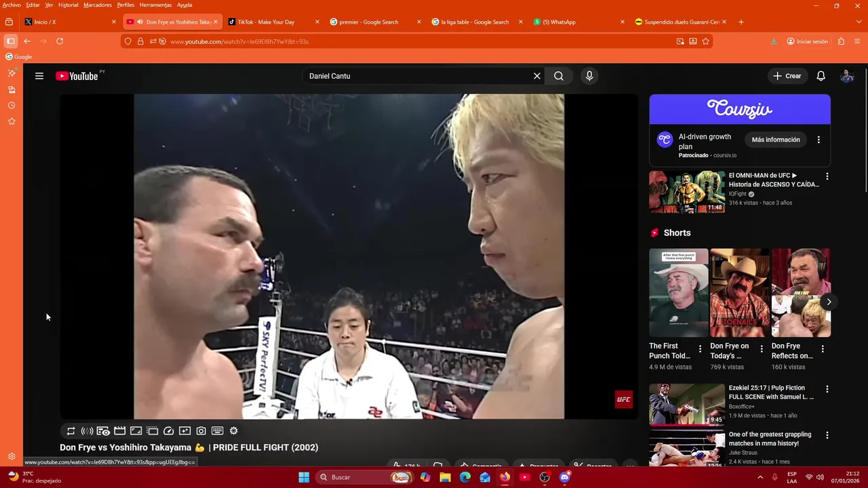Open the Firefox View button
This screenshot has height=488, width=868.
(x=9, y=22)
